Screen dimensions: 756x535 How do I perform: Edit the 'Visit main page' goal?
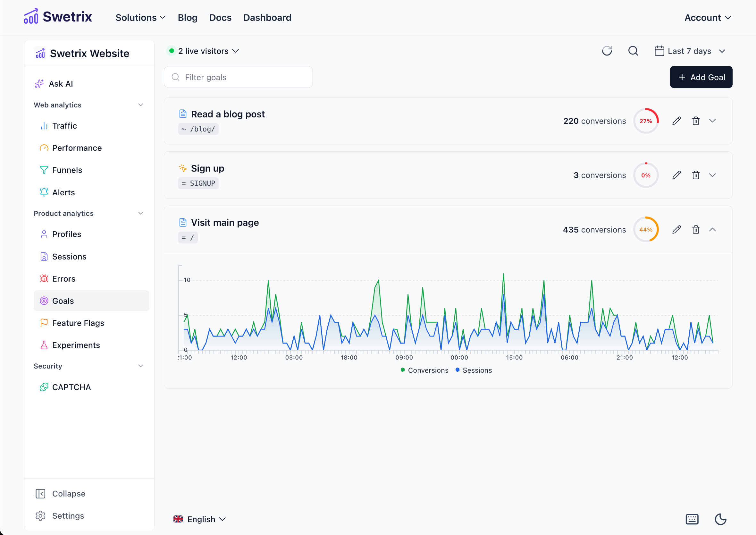[676, 230]
